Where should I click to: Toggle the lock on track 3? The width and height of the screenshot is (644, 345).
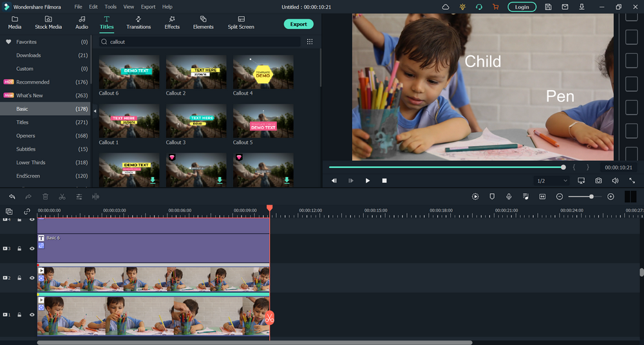19,248
